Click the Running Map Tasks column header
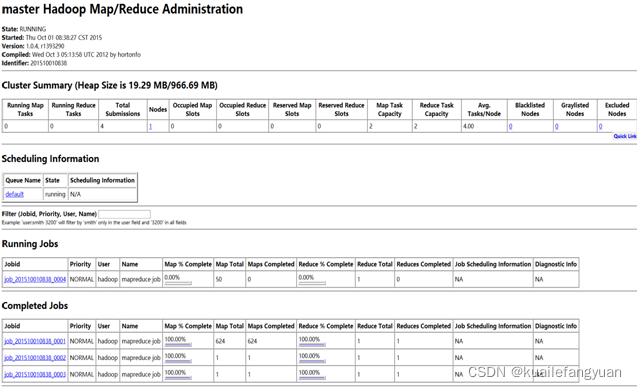Image resolution: width=637 pixels, height=389 pixels. (25, 110)
